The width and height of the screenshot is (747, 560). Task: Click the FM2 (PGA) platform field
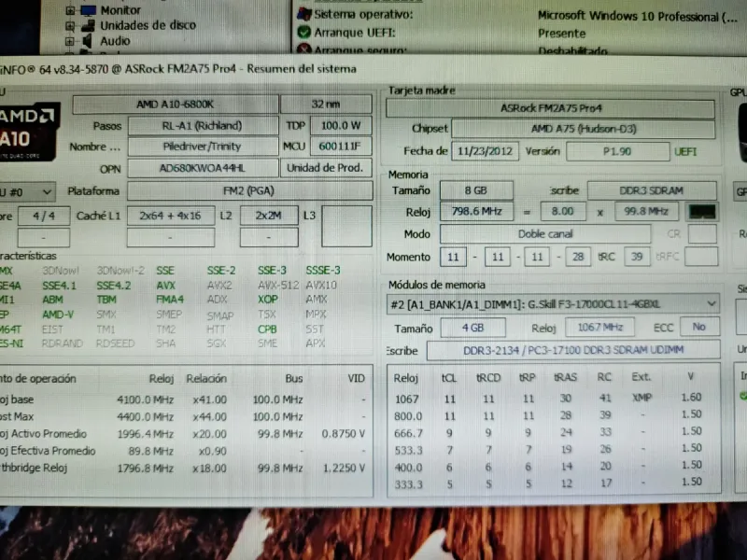coord(249,191)
